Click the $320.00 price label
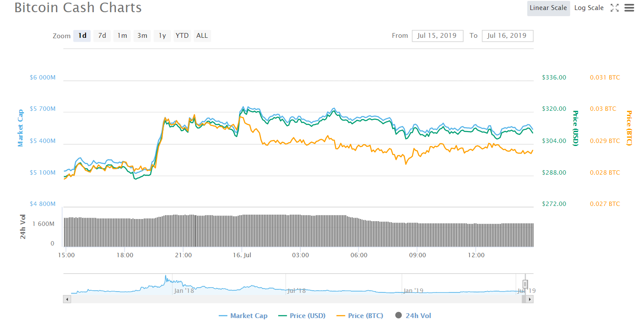644x325 pixels. pos(554,109)
